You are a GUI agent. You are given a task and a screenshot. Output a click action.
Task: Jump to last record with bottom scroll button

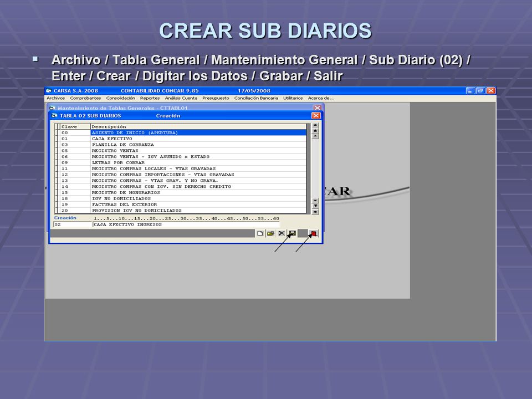click(x=315, y=212)
